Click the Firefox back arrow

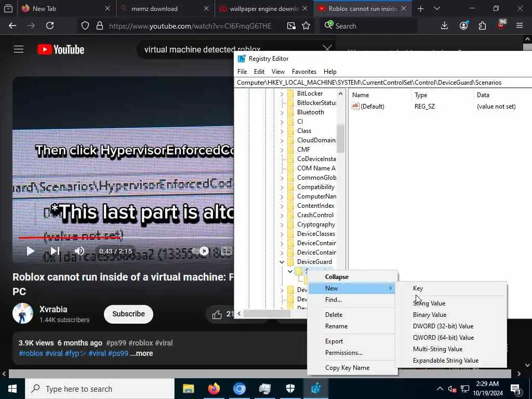coord(12,26)
